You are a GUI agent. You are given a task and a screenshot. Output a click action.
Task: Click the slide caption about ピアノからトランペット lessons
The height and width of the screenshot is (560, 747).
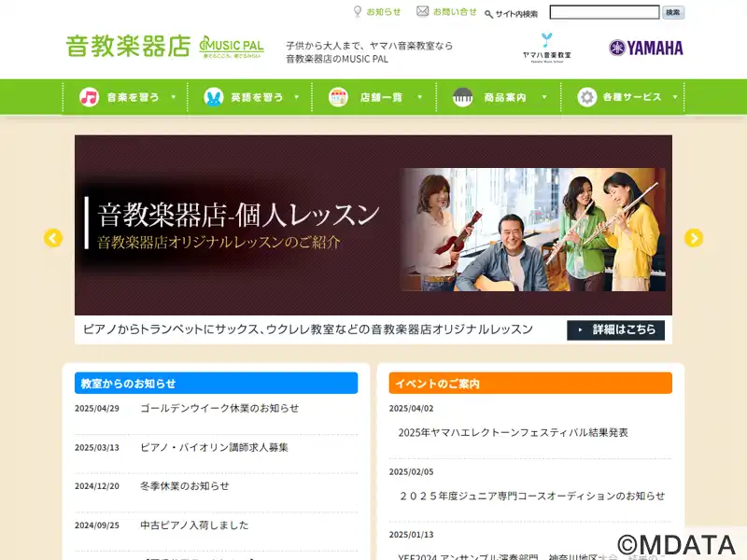[308, 329]
